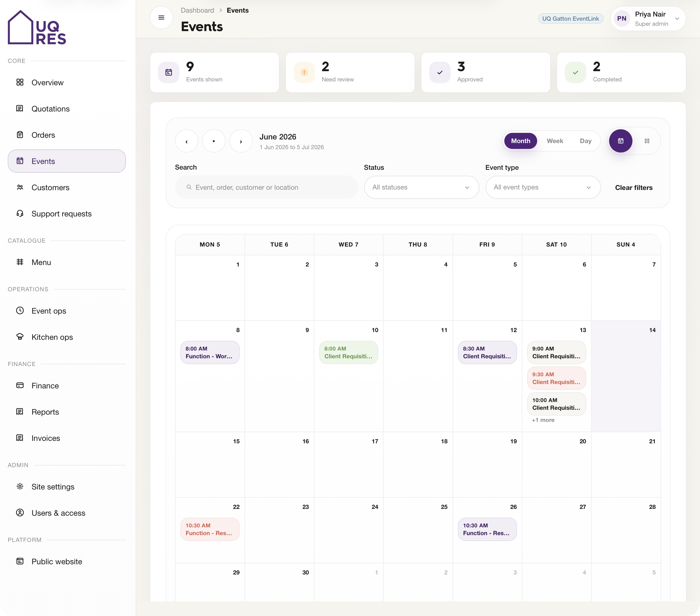Screen dimensions: 700x616
Task: Open Event ops in the sidebar
Action: point(67,311)
